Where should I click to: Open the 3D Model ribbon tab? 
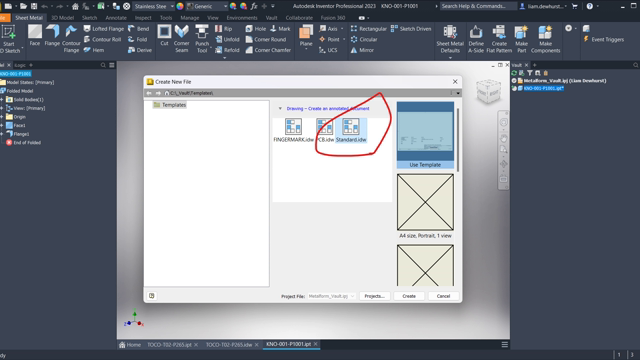click(62, 18)
